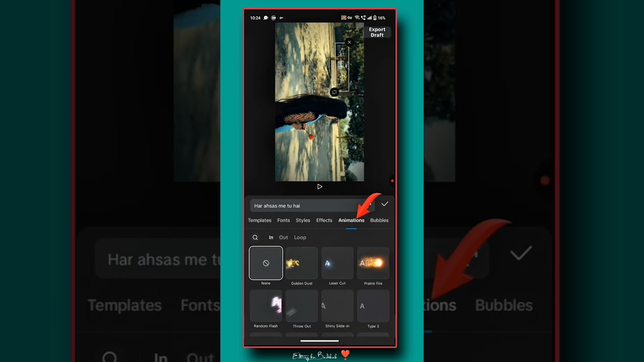The width and height of the screenshot is (644, 362).
Task: Select the Random Flash animation
Action: tap(266, 306)
